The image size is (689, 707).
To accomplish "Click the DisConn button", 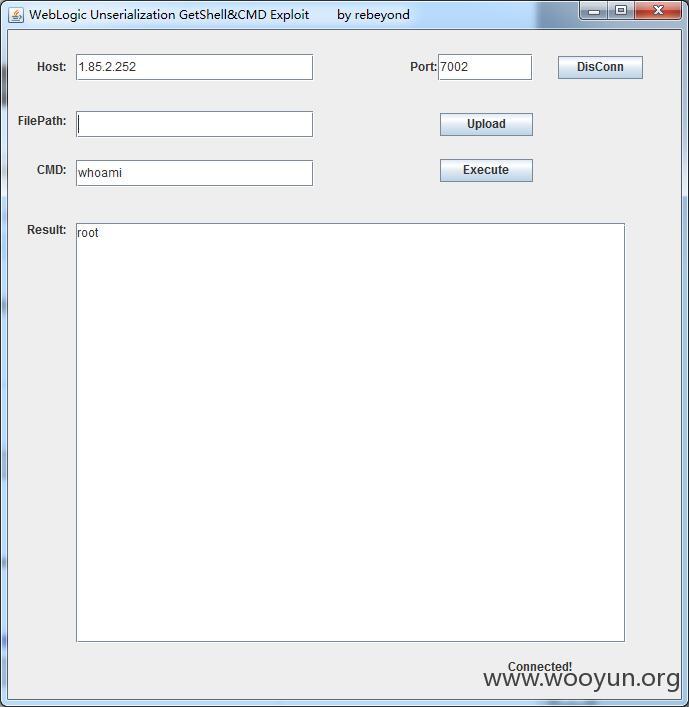I will pyautogui.click(x=600, y=67).
